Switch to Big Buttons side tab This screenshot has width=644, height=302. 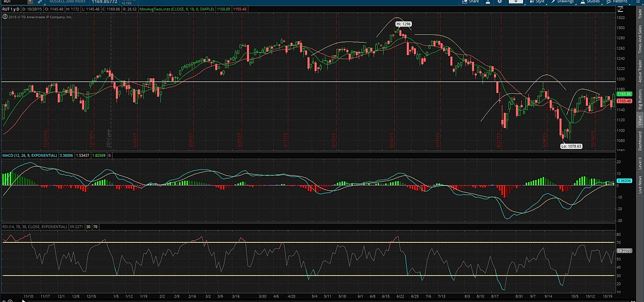639,99
